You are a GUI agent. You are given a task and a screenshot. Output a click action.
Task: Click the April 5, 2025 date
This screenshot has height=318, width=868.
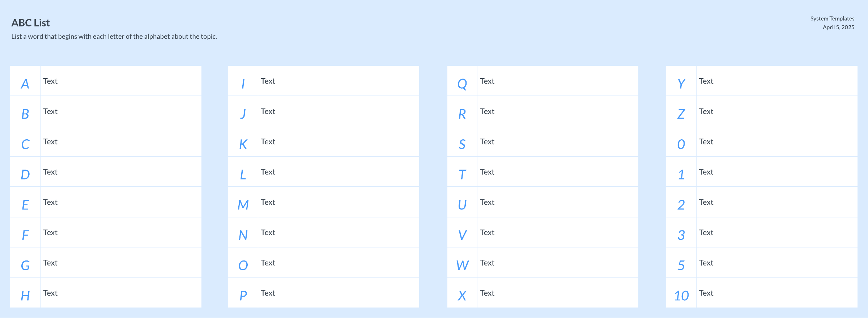point(838,27)
